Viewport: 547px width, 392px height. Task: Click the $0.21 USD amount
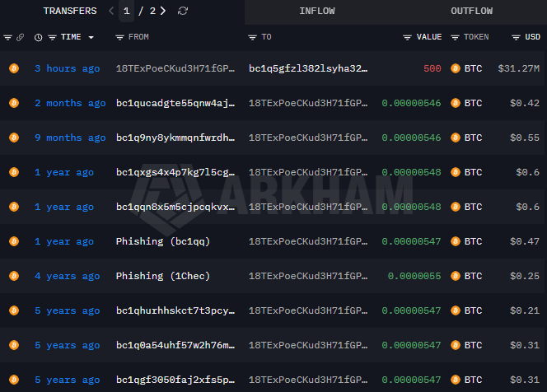click(x=525, y=310)
